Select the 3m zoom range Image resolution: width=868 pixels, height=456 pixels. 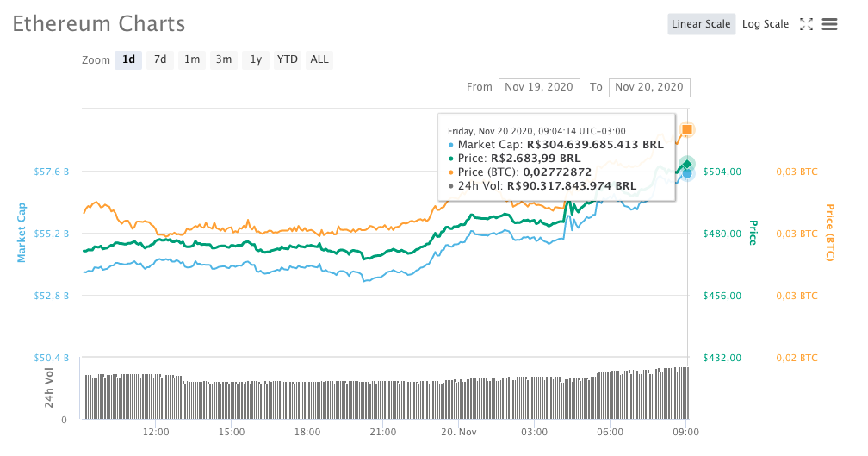[224, 59]
